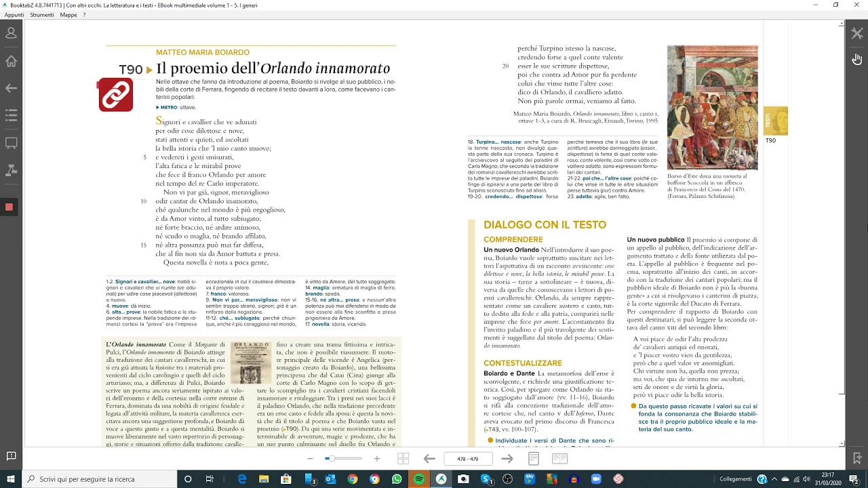Open the feedback message icon in the bottom left
The height and width of the screenshot is (488, 868).
11,456
